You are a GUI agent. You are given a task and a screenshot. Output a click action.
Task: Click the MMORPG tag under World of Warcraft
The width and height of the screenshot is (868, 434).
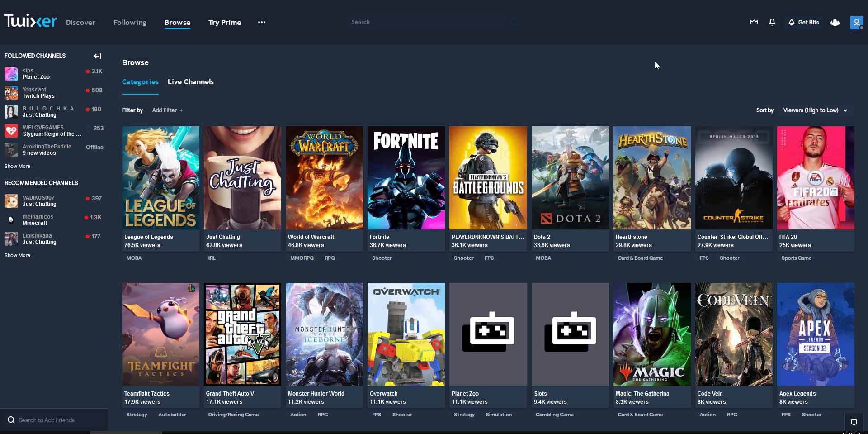click(x=302, y=258)
